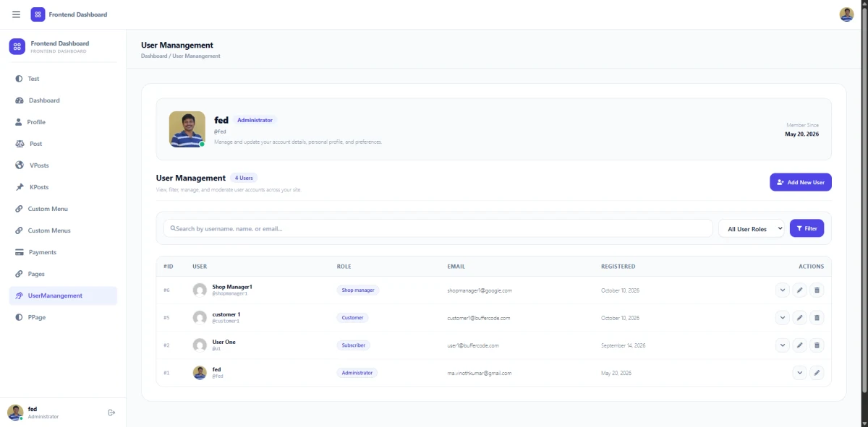Delete customer 1 with the trash icon
This screenshot has height=427, width=868.
tap(817, 318)
